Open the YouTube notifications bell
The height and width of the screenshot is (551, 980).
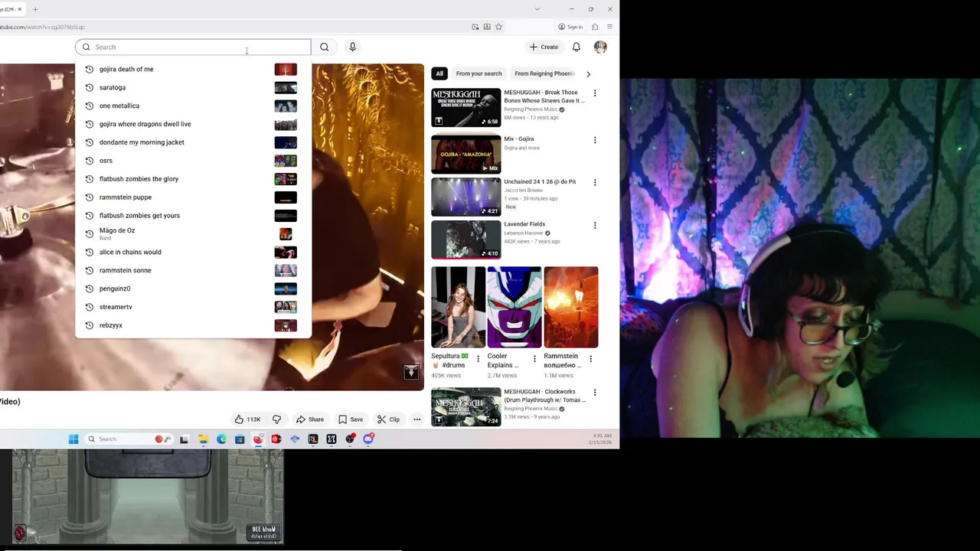(x=577, y=47)
